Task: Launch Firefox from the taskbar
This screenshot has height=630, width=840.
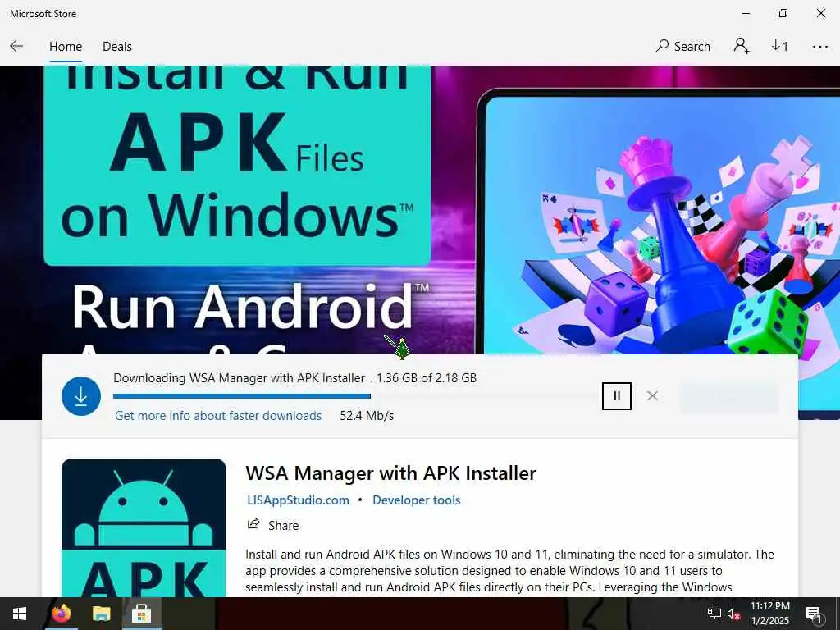Action: 62,614
